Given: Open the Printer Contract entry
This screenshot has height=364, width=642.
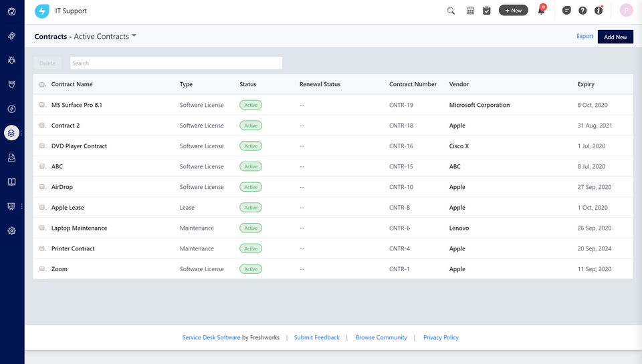Looking at the screenshot, I should tap(73, 248).
